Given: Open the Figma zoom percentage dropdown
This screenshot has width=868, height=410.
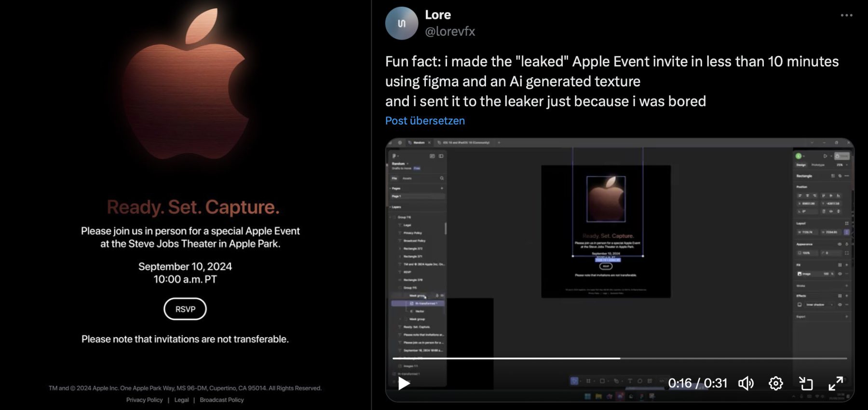Looking at the screenshot, I should (x=842, y=165).
